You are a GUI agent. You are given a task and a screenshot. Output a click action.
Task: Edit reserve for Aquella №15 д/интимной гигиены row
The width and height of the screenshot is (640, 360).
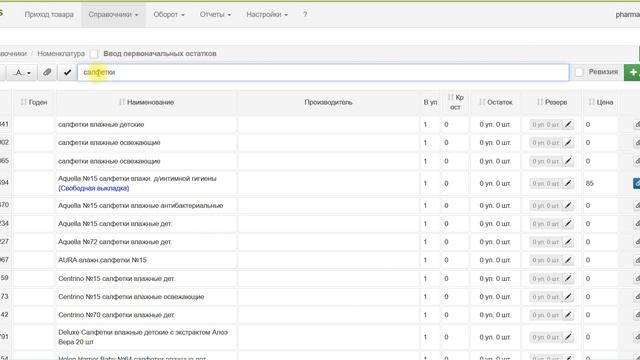tap(568, 183)
